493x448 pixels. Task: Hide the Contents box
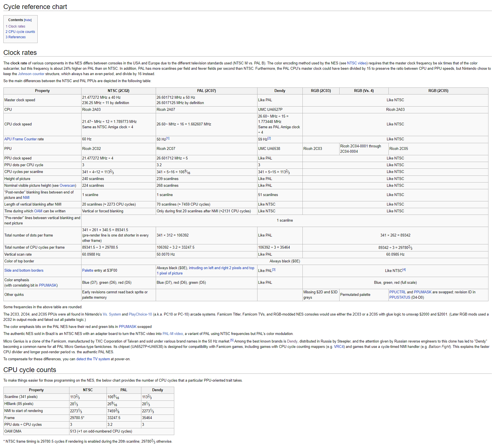click(x=28, y=20)
